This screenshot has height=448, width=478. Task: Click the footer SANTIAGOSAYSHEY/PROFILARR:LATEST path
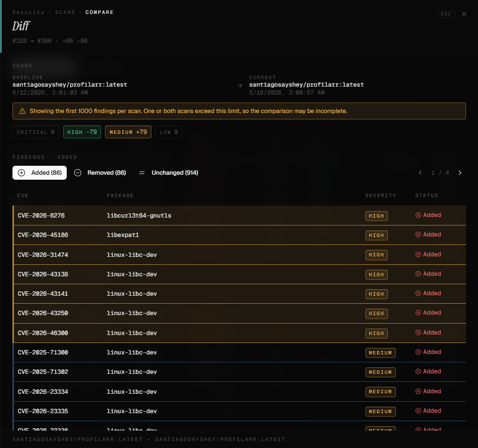[149, 440]
